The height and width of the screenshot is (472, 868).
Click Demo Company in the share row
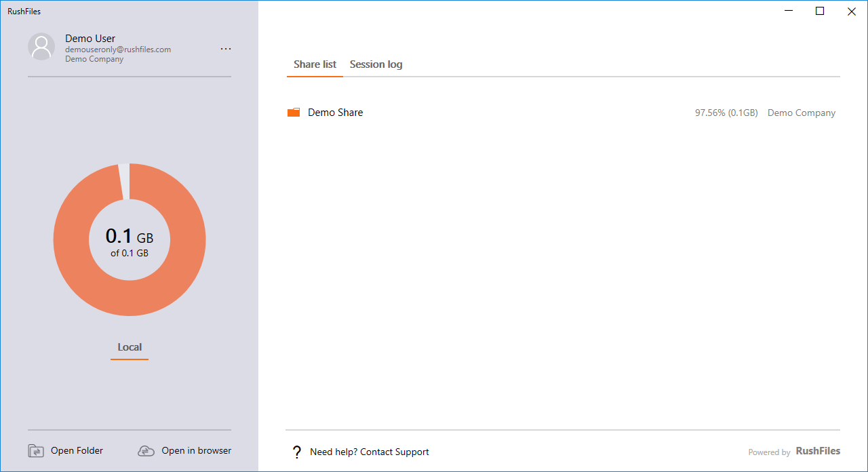802,113
